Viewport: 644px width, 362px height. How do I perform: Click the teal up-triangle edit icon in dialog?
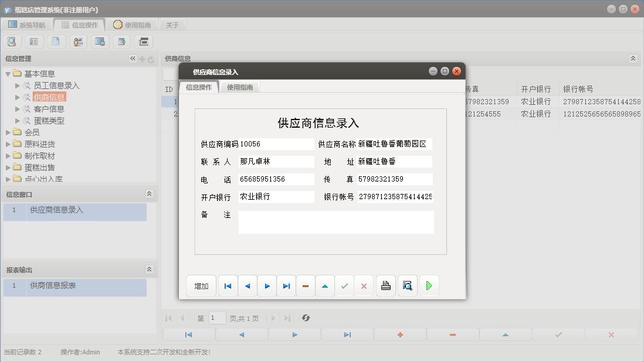(x=325, y=286)
